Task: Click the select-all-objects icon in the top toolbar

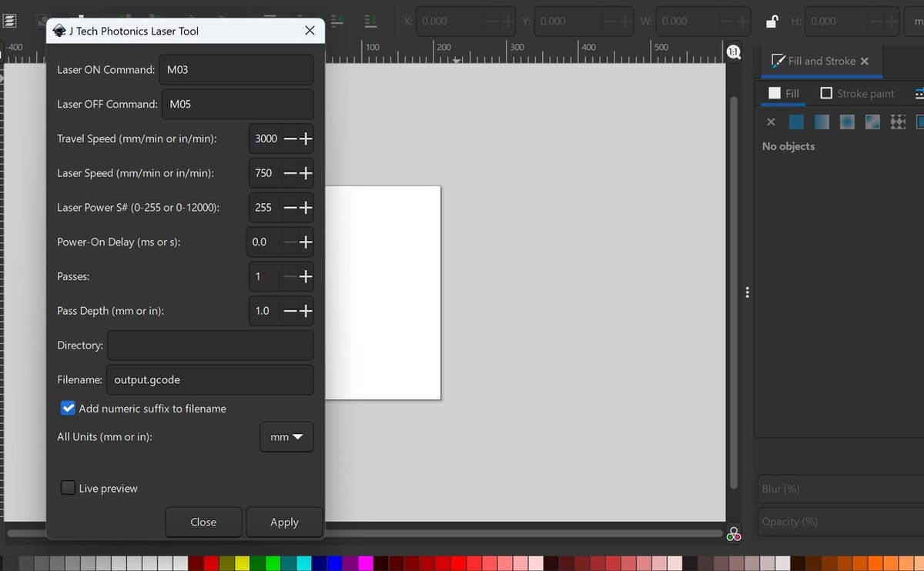Action: point(11,21)
